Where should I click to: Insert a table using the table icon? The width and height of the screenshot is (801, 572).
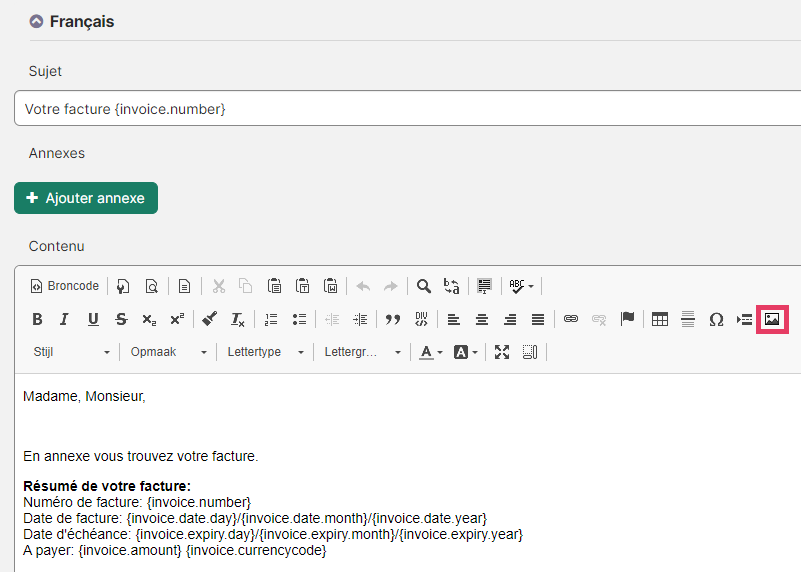point(659,319)
